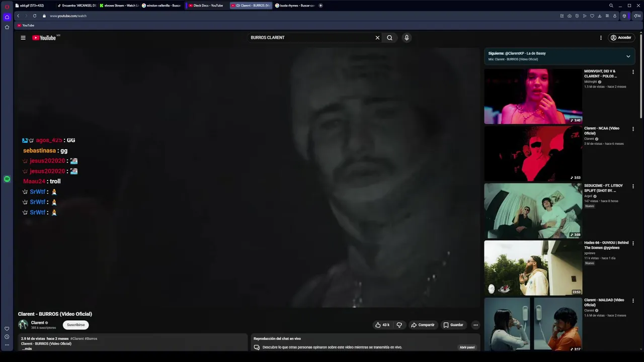Switch to the Encuentra 'ARCANGEL' tab

tap(76, 6)
